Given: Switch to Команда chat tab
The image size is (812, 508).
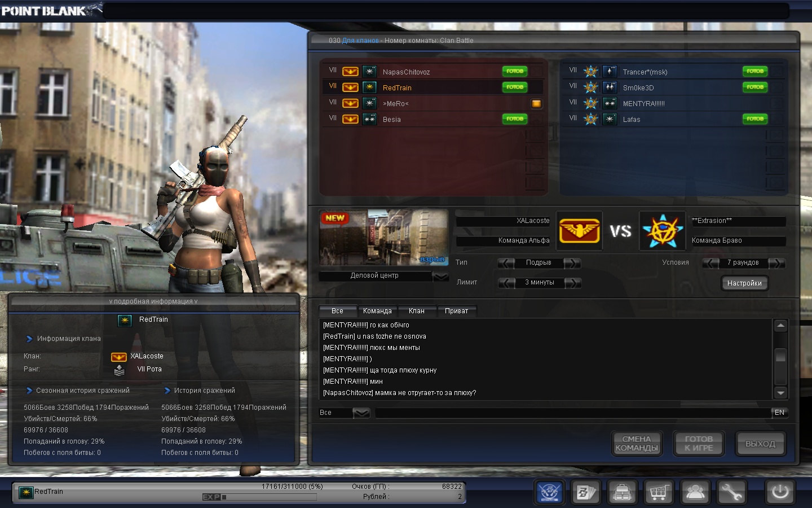Looking at the screenshot, I should pos(377,311).
